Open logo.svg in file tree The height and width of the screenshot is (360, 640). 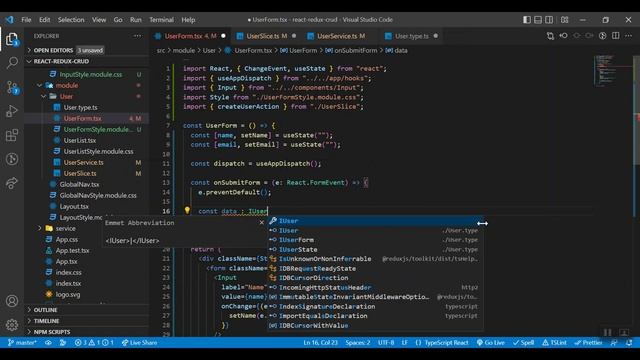point(68,294)
